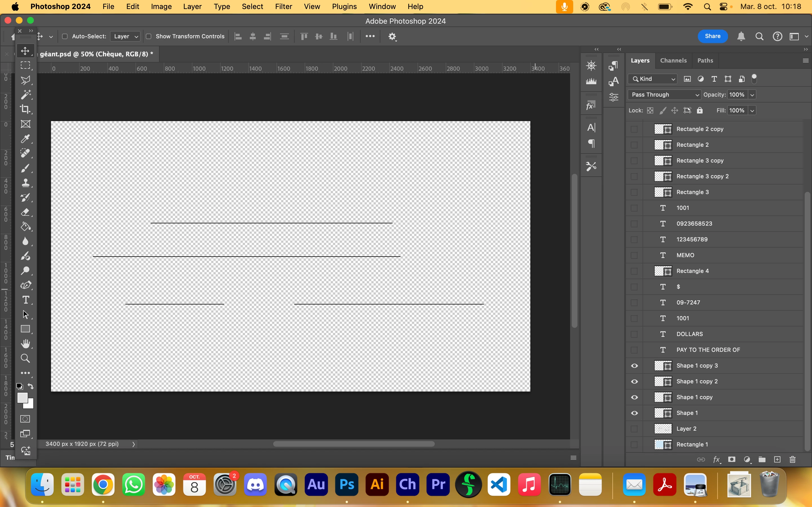Select the Horizontal Type tool

pyautogui.click(x=25, y=300)
